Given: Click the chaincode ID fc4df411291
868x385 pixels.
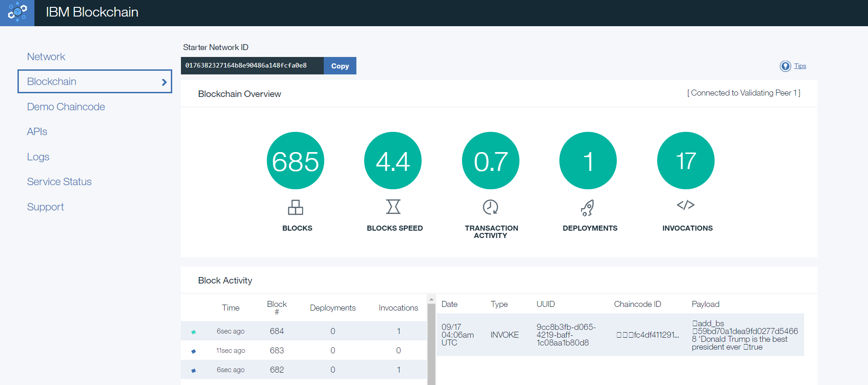Looking at the screenshot, I should [648, 335].
